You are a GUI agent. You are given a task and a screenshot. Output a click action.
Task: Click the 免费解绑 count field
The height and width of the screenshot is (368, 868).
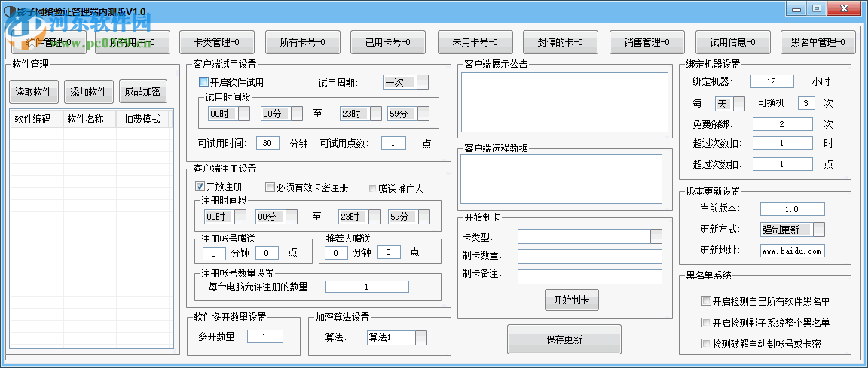782,124
